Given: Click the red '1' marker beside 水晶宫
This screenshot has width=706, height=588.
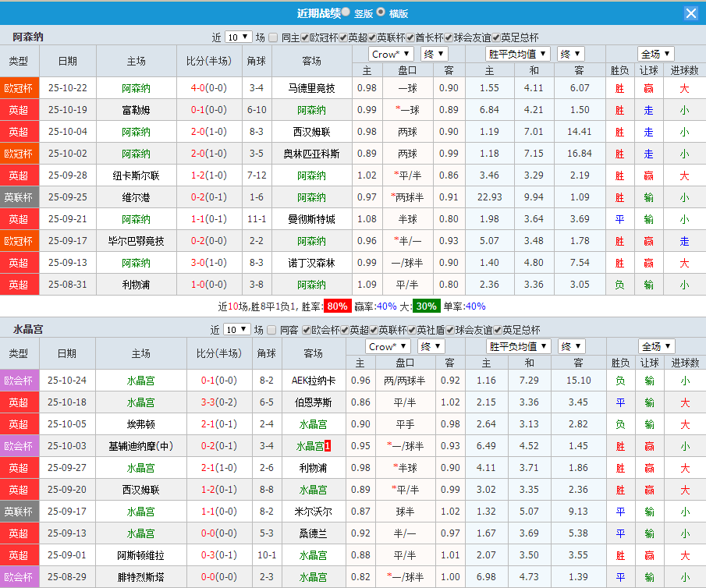Looking at the screenshot, I should (327, 445).
